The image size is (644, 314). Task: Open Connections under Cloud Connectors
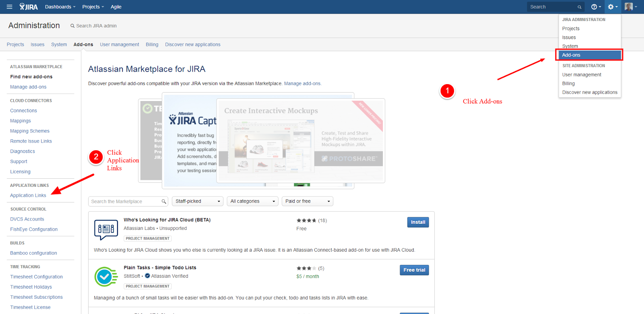click(x=23, y=111)
